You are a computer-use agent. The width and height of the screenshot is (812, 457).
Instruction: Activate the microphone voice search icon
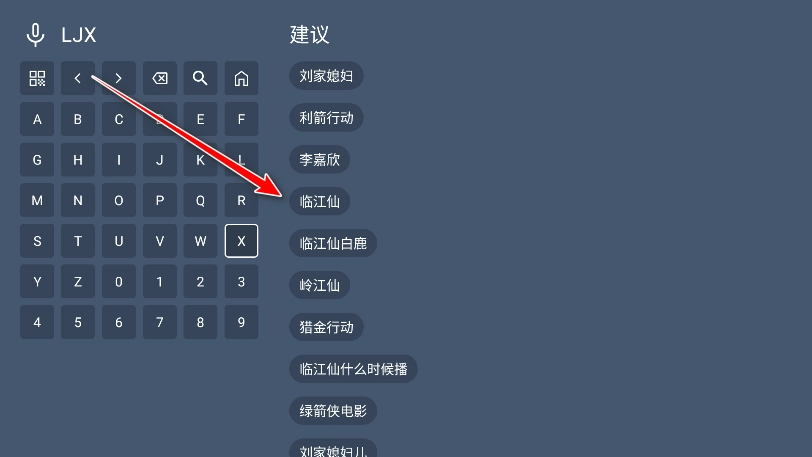coord(35,35)
